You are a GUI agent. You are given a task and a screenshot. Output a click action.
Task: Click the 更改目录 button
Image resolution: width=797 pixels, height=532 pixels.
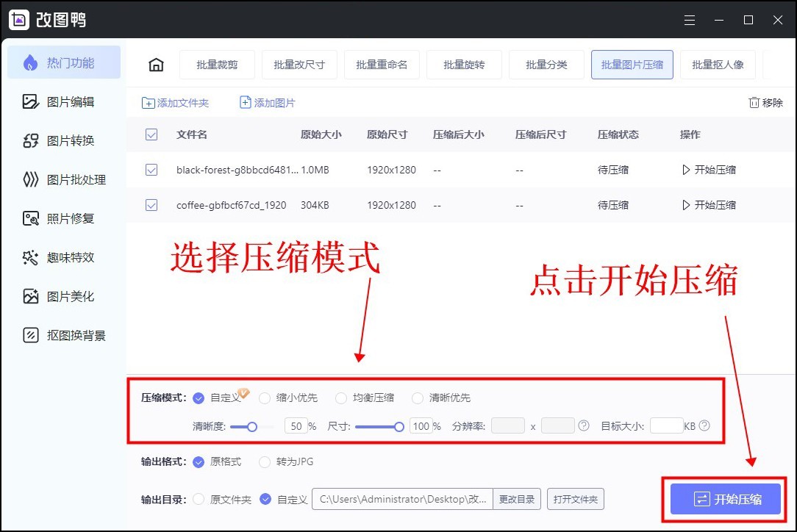pos(517,499)
